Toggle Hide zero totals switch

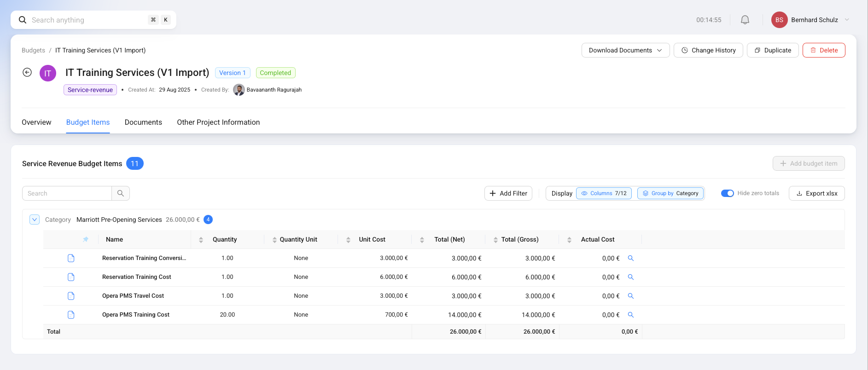727,193
